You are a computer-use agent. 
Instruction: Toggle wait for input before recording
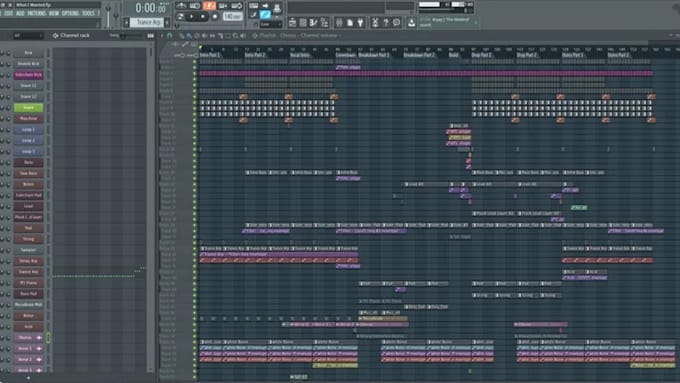tap(195, 6)
